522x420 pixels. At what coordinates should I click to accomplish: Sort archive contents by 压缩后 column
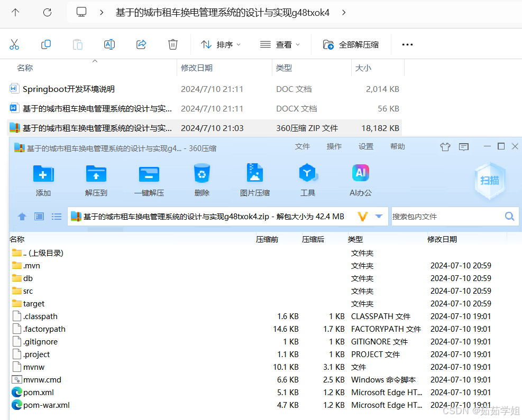(313, 239)
